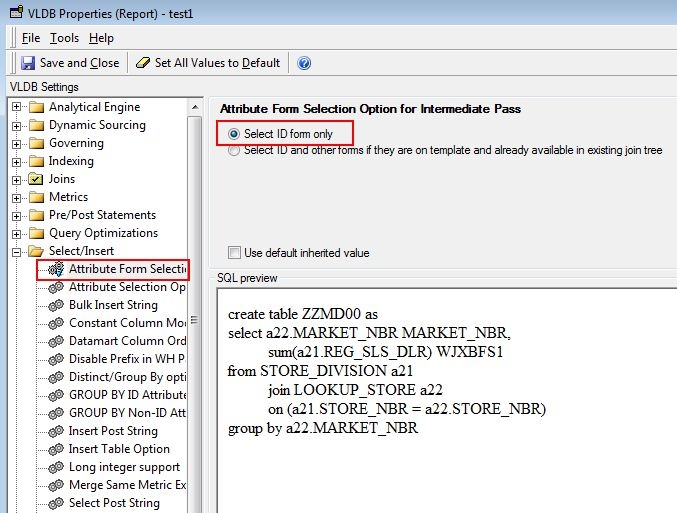Expand the Analytical Engine tree node
This screenshot has height=513, width=677.
[16, 107]
